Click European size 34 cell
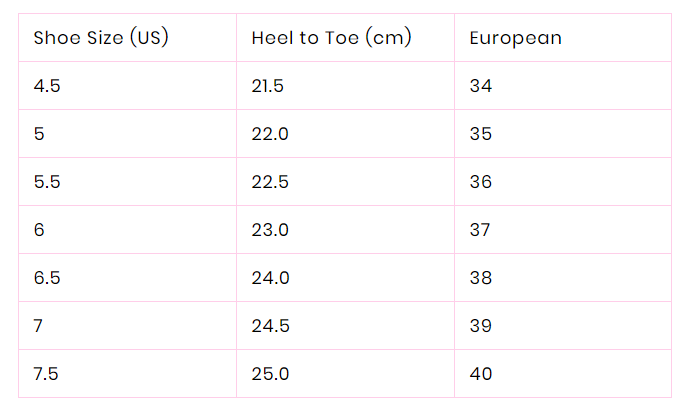This screenshot has height=404, width=691. click(x=481, y=86)
